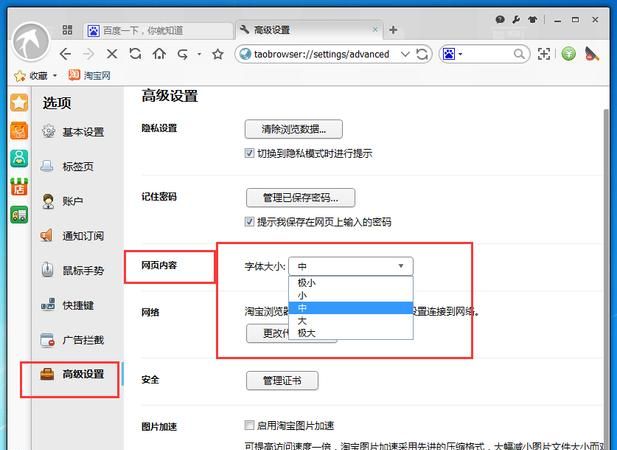Image resolution: width=617 pixels, height=450 pixels.
Task: Open the 淘宝网 bookmark
Action: click(89, 75)
